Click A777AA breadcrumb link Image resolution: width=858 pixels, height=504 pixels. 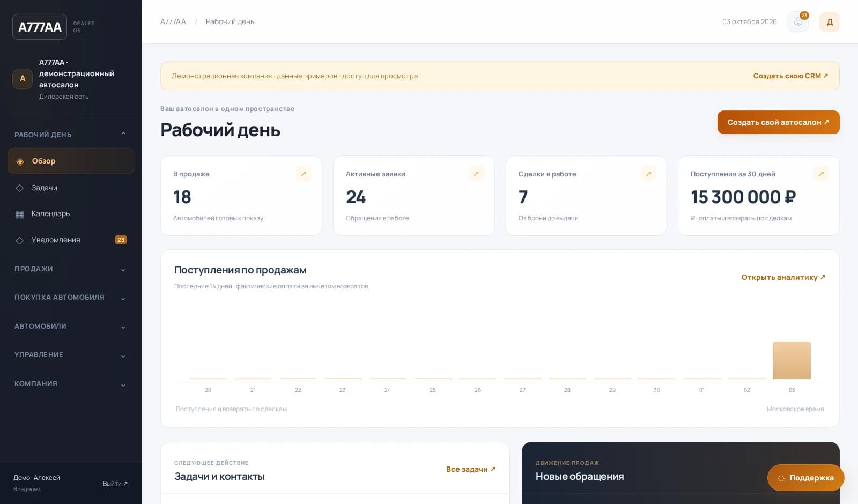(x=173, y=21)
